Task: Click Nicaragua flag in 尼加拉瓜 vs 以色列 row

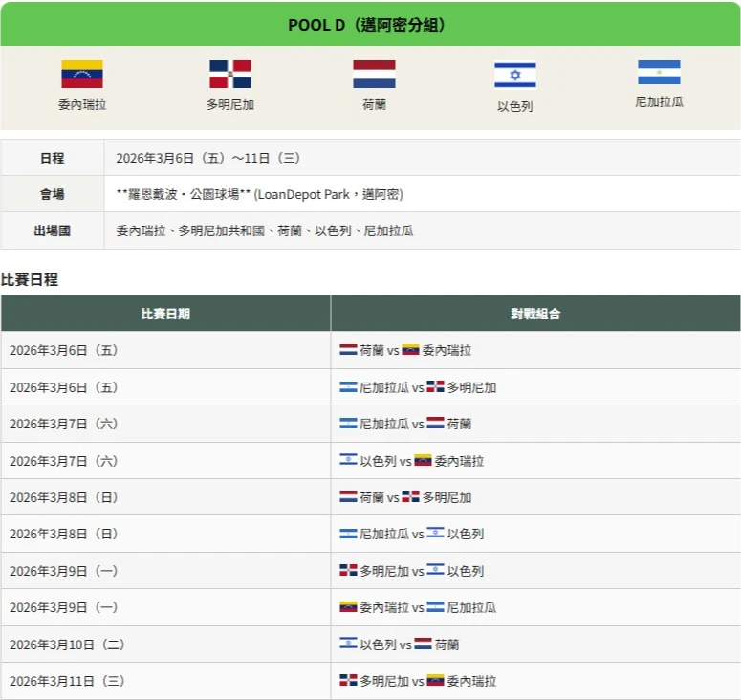Action: point(349,535)
